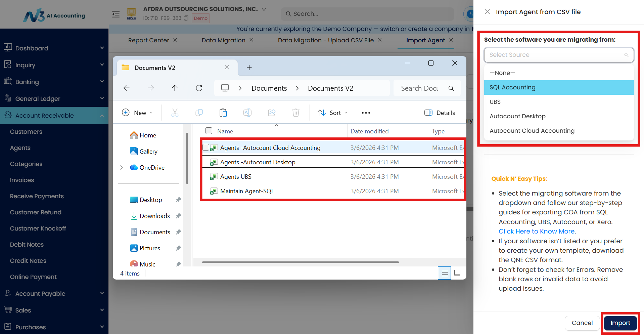Open Click Here to Know More link
The height and width of the screenshot is (335, 644).
(537, 231)
